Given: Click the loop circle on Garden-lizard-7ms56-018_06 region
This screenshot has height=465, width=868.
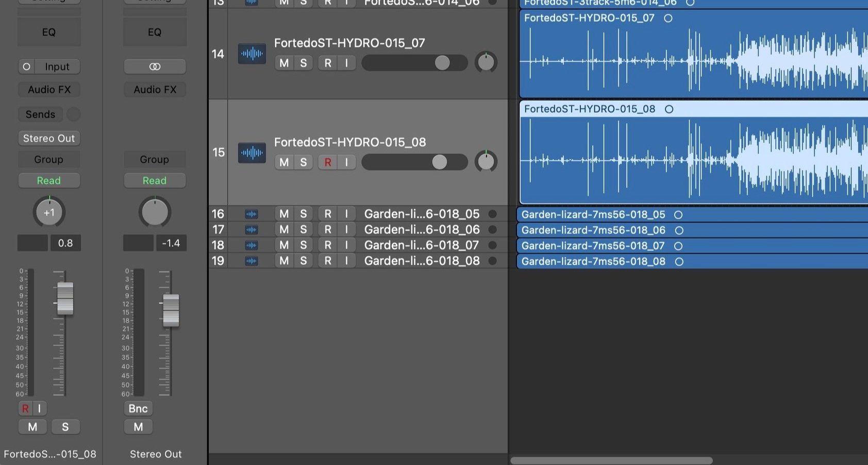Looking at the screenshot, I should [x=679, y=230].
